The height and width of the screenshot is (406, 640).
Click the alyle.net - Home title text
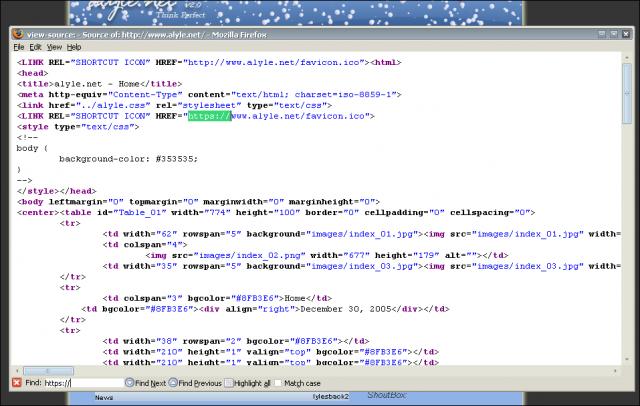(x=97, y=84)
